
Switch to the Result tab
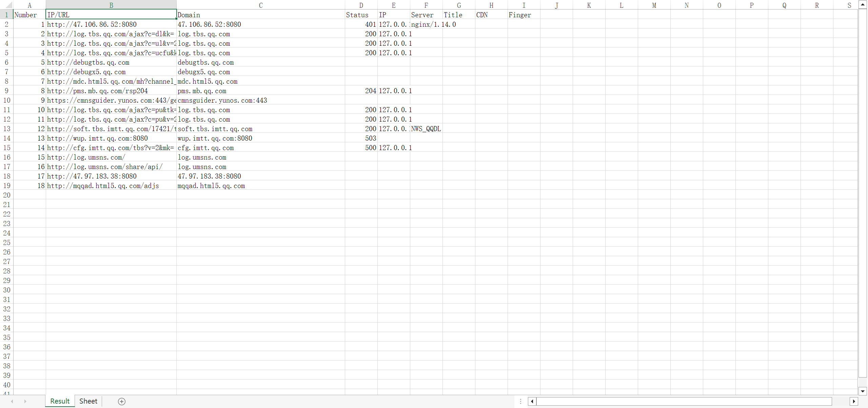coord(60,401)
